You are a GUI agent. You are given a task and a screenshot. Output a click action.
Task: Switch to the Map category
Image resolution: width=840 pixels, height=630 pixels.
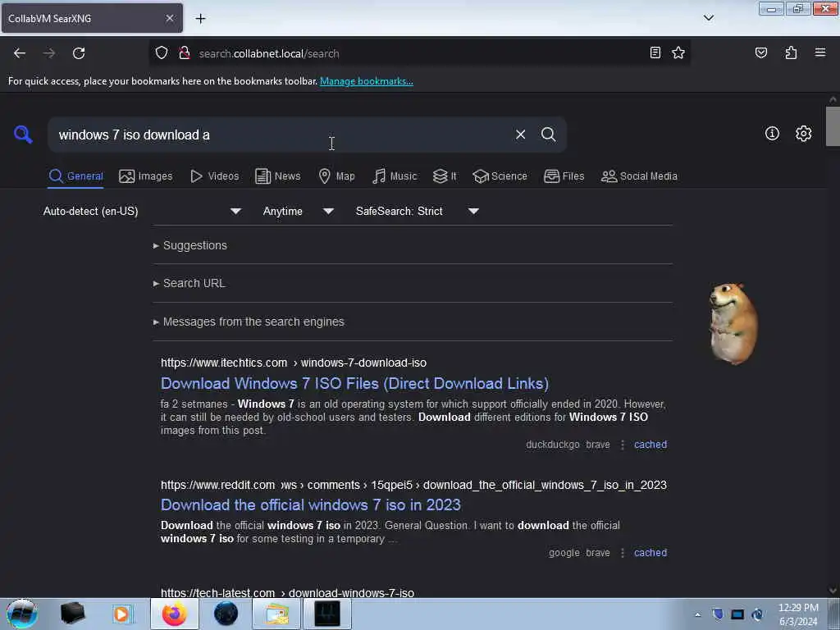pyautogui.click(x=336, y=176)
